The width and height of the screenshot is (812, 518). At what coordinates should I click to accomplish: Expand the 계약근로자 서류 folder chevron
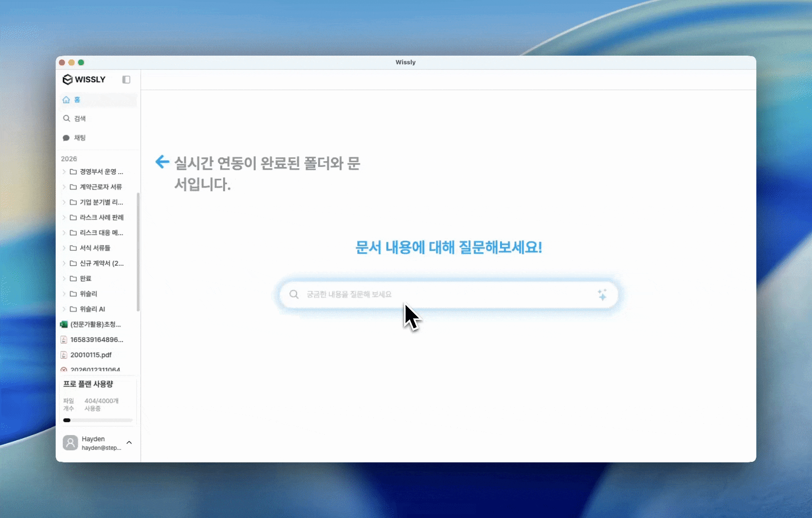click(x=64, y=187)
